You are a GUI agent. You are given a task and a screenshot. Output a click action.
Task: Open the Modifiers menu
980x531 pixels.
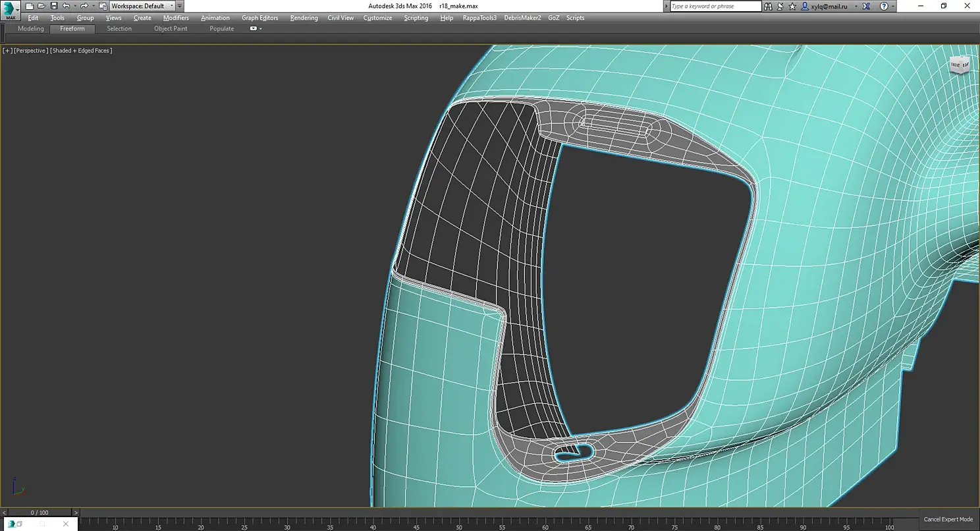(176, 18)
